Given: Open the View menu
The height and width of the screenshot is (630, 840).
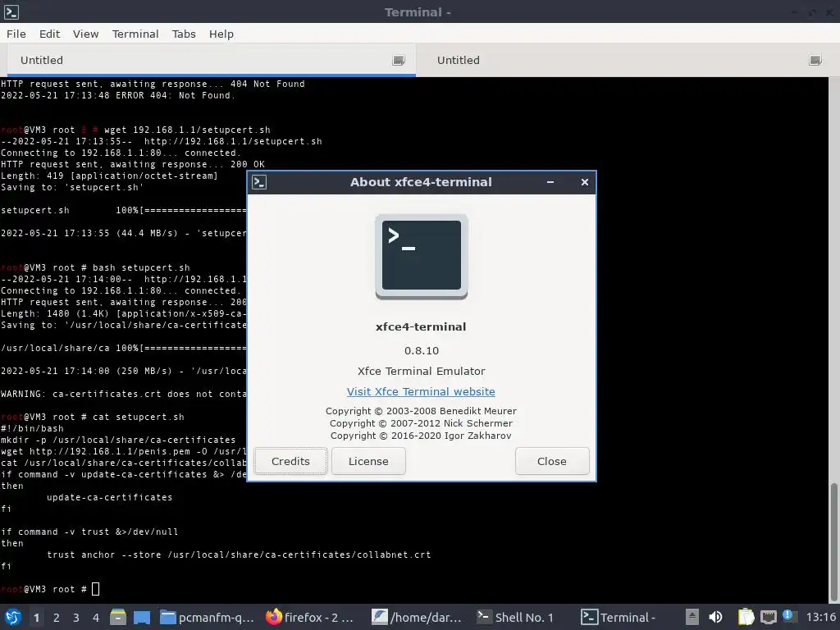Looking at the screenshot, I should (x=85, y=34).
